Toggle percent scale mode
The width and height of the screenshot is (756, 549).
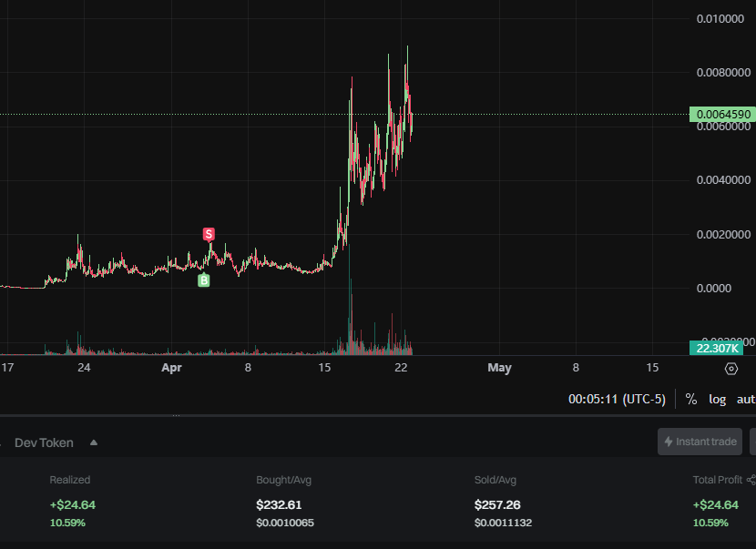[x=691, y=399]
